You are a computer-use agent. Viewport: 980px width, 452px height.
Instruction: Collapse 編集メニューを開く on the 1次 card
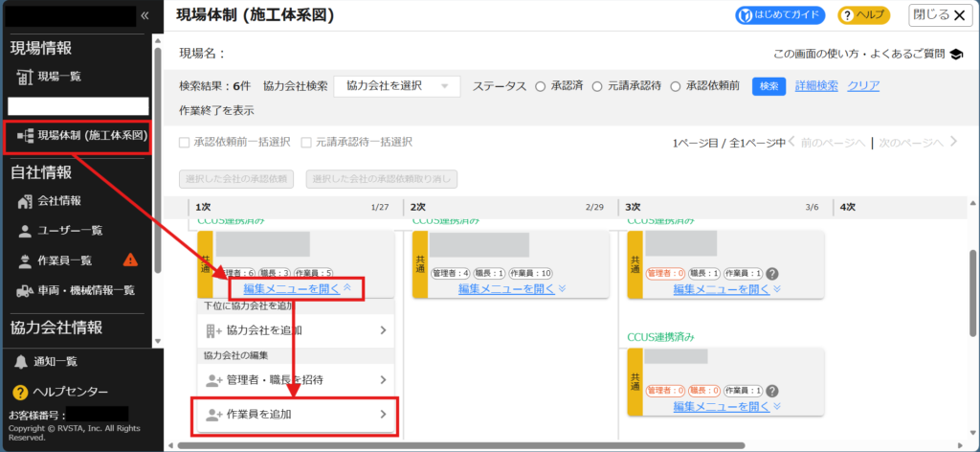point(299,288)
